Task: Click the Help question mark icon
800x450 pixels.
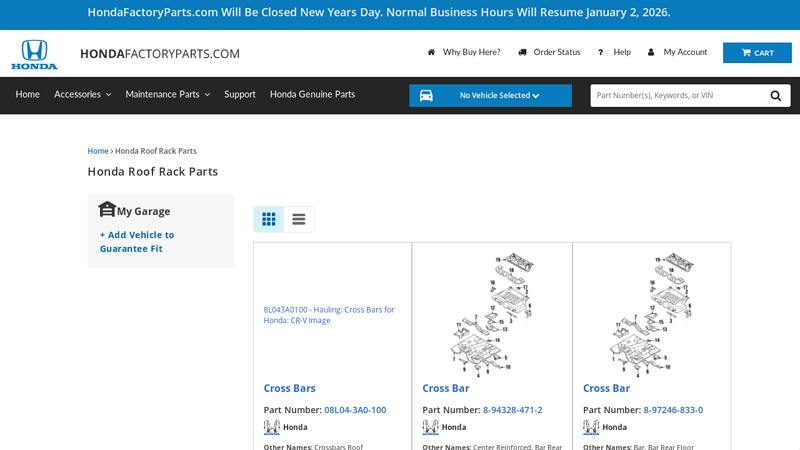Action: coord(600,52)
